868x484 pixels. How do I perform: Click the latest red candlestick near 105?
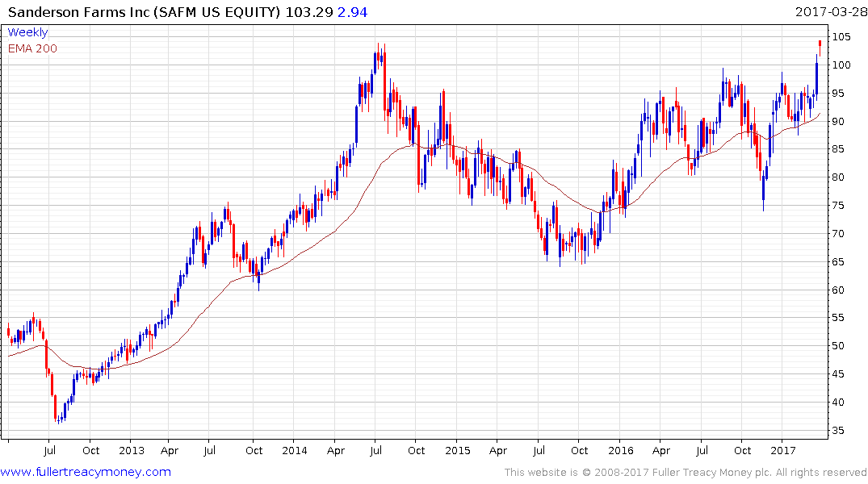[x=820, y=47]
